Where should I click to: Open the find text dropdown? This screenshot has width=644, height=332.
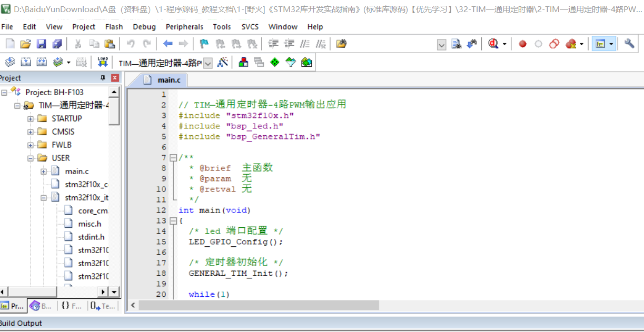click(x=442, y=45)
